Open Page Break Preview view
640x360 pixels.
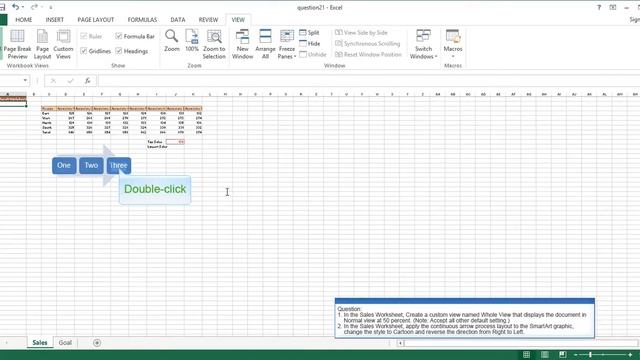(x=17, y=44)
